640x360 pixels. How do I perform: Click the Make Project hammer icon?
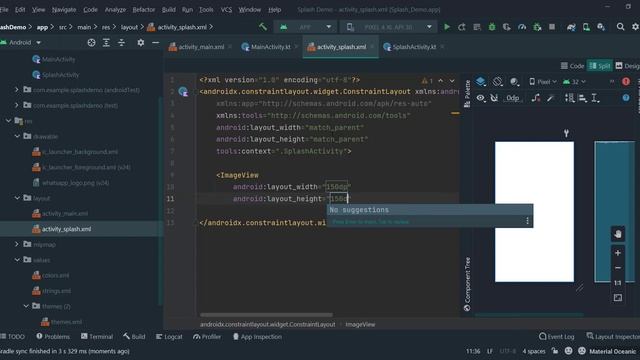click(263, 27)
